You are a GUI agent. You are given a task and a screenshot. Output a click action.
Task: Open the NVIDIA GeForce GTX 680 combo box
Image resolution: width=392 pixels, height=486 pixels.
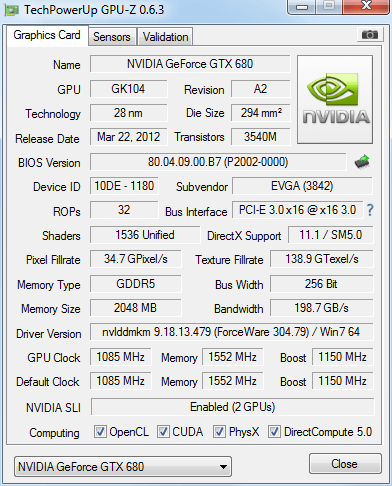click(x=123, y=467)
